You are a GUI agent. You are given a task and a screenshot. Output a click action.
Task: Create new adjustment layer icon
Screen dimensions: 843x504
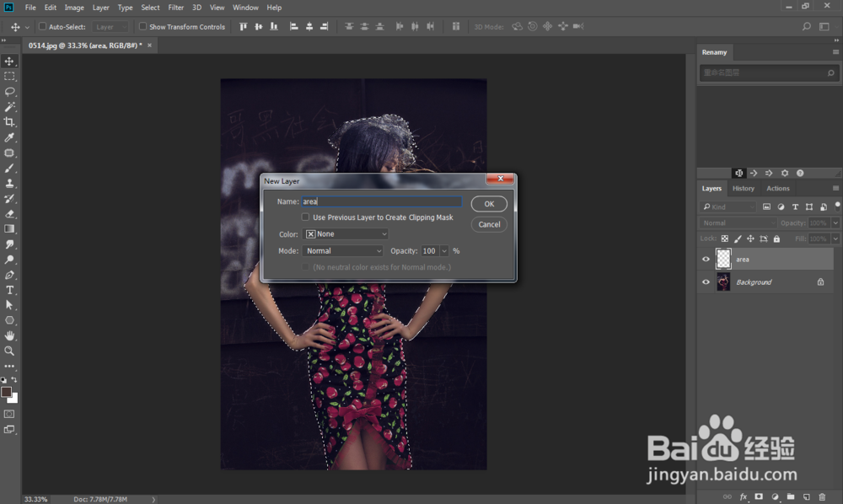tap(775, 496)
